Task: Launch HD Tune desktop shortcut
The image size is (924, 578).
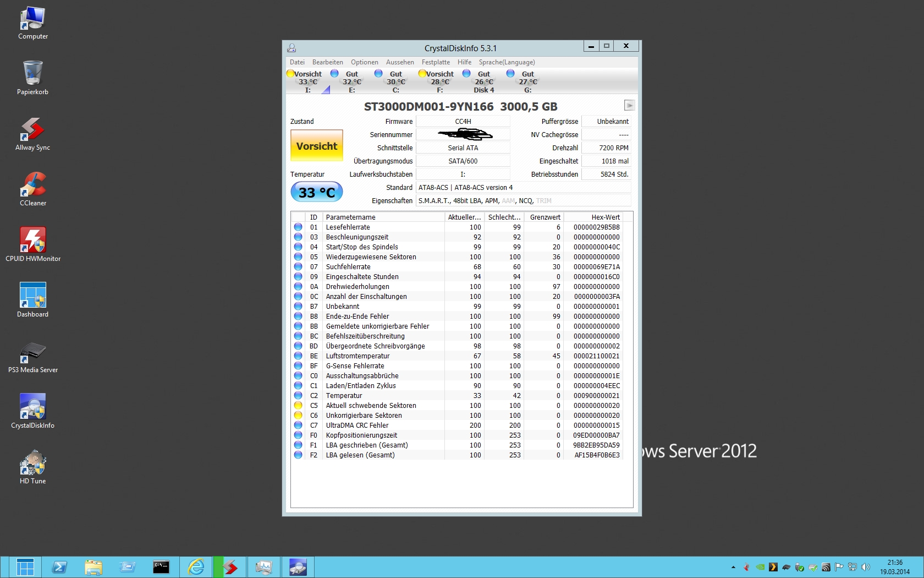Action: [32, 467]
